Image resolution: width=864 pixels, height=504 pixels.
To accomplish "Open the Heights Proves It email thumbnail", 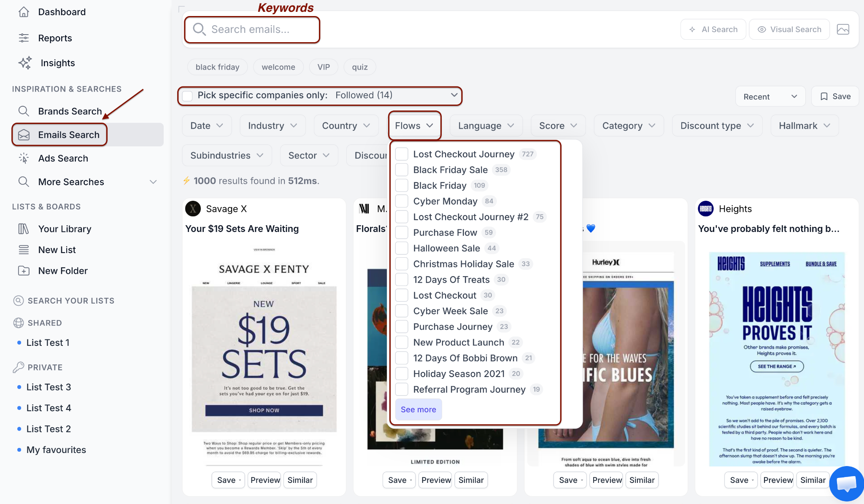I will (x=777, y=358).
